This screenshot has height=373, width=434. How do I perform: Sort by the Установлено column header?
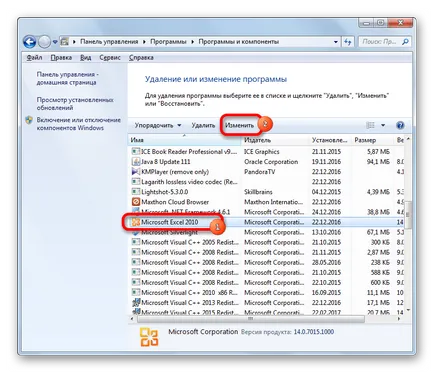click(330, 140)
